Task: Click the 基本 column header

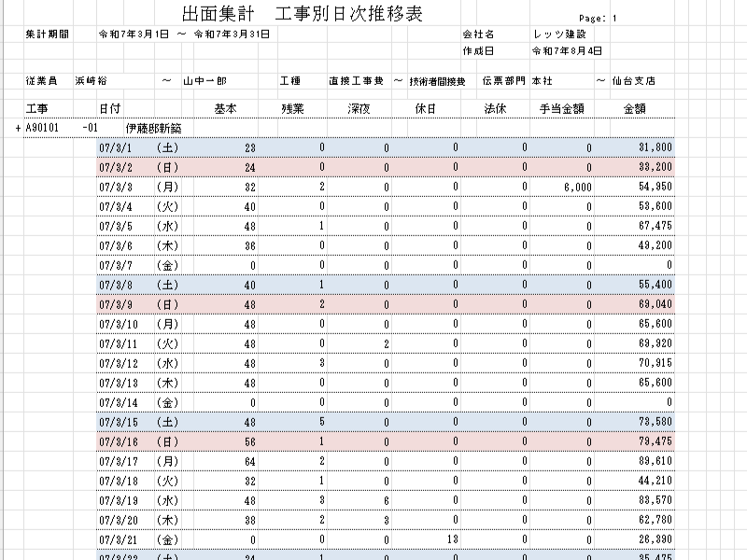Action: (x=225, y=109)
